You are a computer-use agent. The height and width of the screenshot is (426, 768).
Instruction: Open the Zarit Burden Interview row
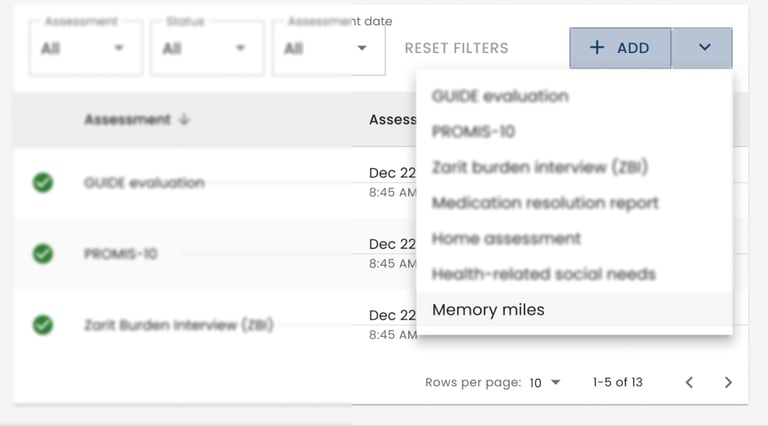178,325
